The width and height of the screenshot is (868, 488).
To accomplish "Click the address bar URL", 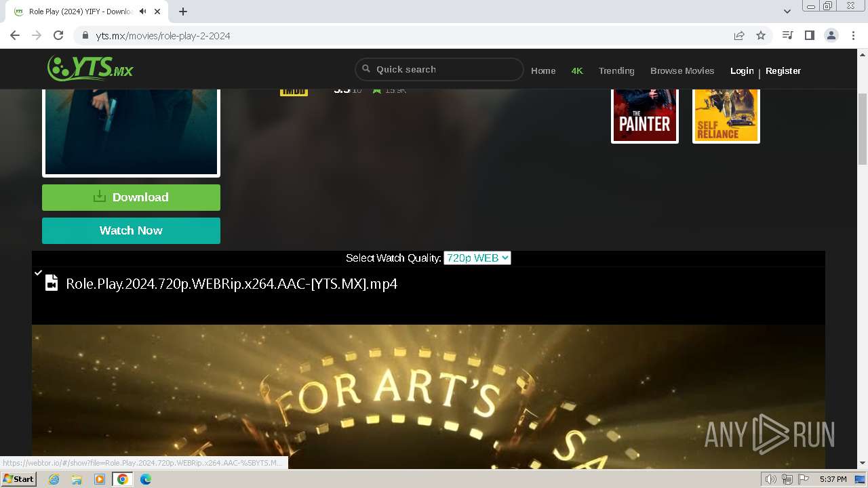I will tap(163, 36).
